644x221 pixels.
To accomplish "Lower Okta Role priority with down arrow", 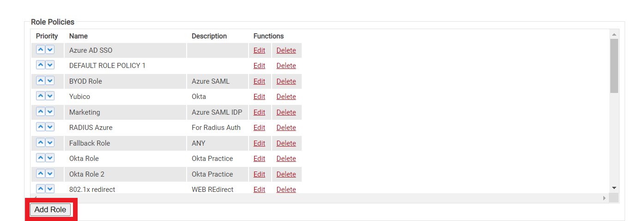I will [x=50, y=158].
